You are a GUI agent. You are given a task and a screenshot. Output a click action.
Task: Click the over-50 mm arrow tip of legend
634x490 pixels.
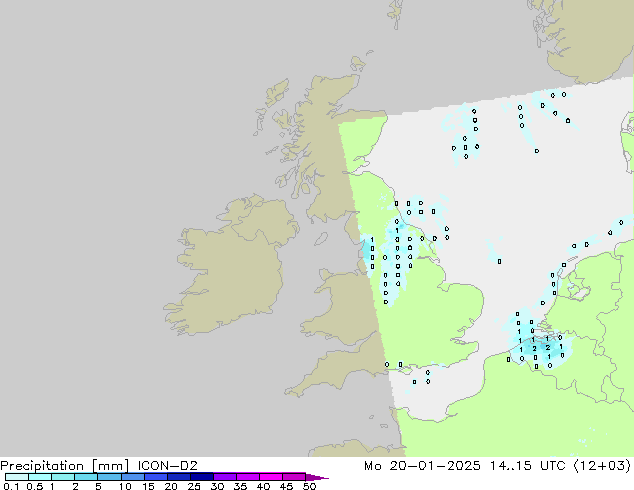point(317,477)
